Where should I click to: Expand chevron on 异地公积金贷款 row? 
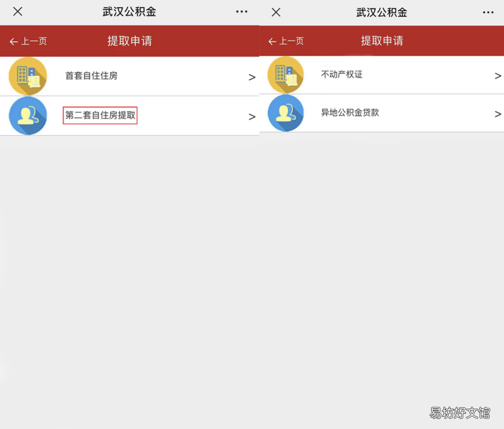(498, 114)
